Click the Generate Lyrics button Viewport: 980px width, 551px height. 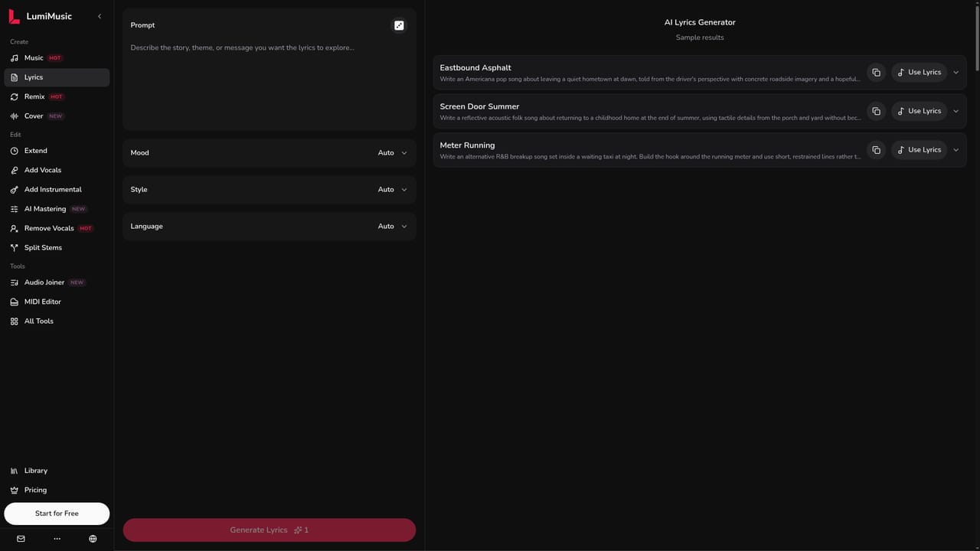(x=269, y=530)
